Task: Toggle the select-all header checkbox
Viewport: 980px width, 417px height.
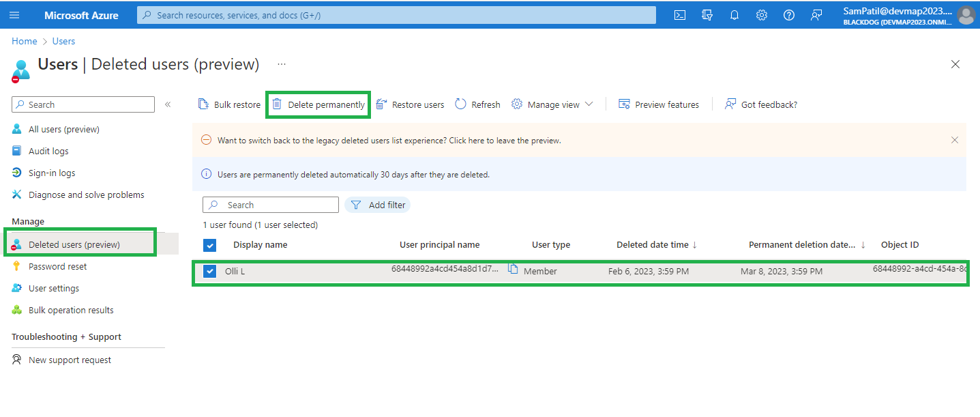Action: coord(210,245)
